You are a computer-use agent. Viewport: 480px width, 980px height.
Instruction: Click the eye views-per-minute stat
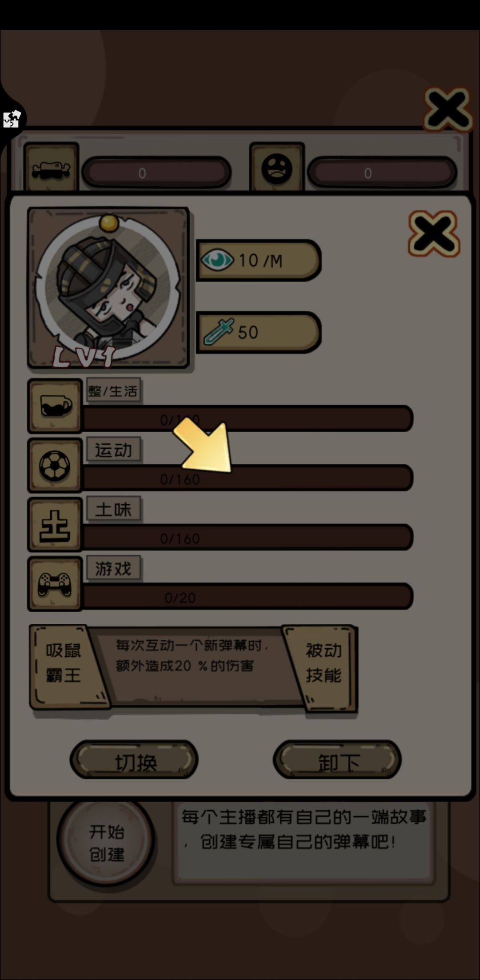[259, 260]
